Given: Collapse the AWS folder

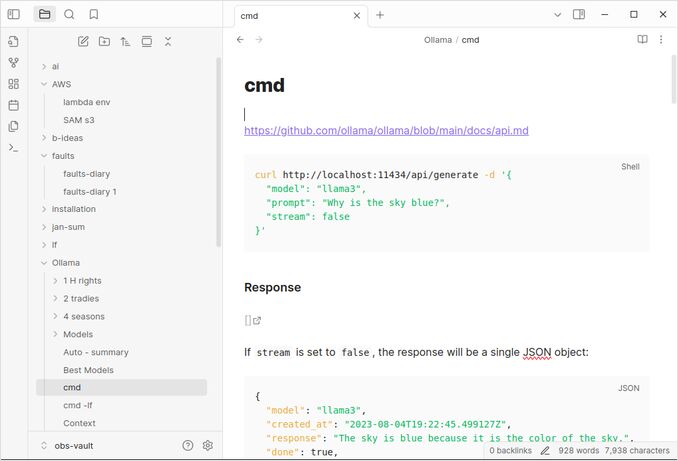Looking at the screenshot, I should (x=44, y=84).
